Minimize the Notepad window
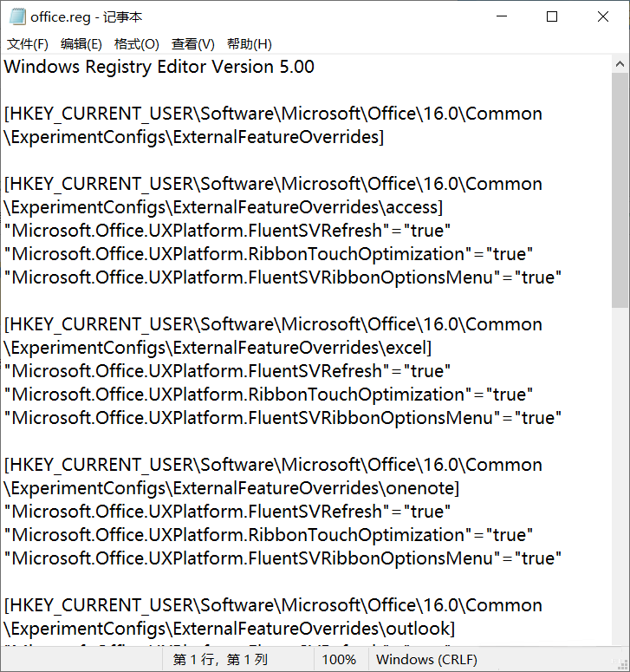The image size is (630, 672). [502, 16]
